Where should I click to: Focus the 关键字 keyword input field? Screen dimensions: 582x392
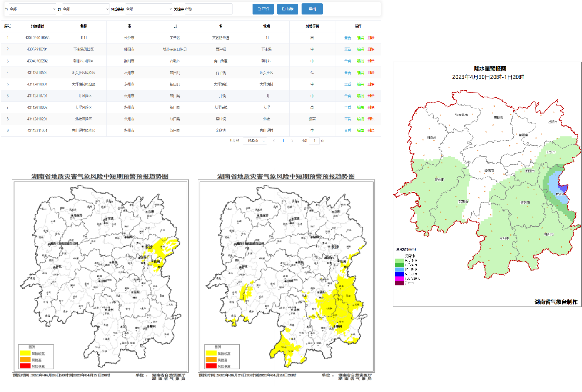[208, 9]
